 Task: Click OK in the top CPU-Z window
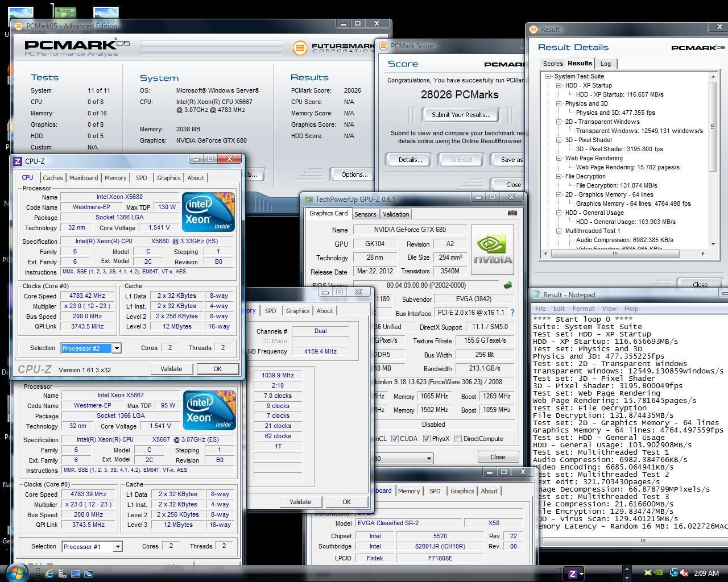pos(217,369)
